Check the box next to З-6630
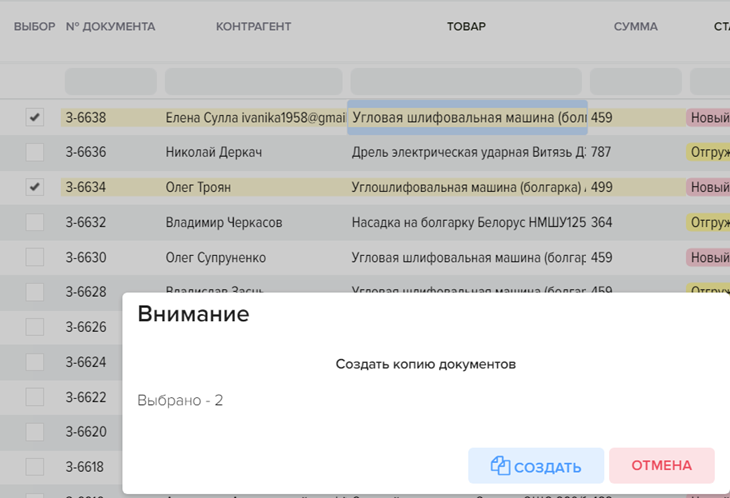The height and width of the screenshot is (498, 730). [x=35, y=257]
